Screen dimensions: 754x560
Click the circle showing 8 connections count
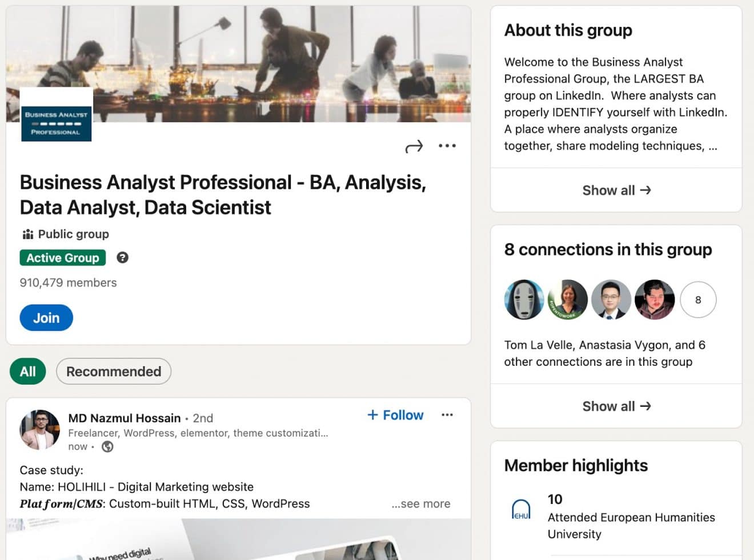pos(698,299)
